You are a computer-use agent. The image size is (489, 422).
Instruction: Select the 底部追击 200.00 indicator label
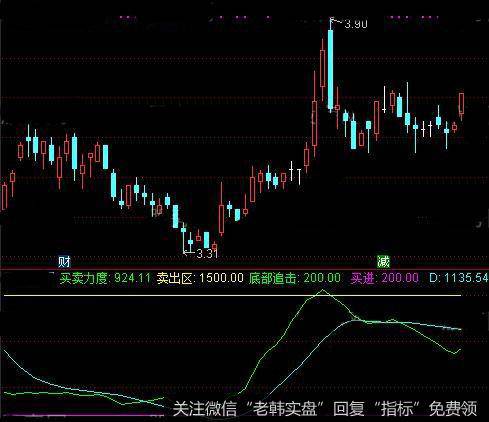click(x=295, y=278)
